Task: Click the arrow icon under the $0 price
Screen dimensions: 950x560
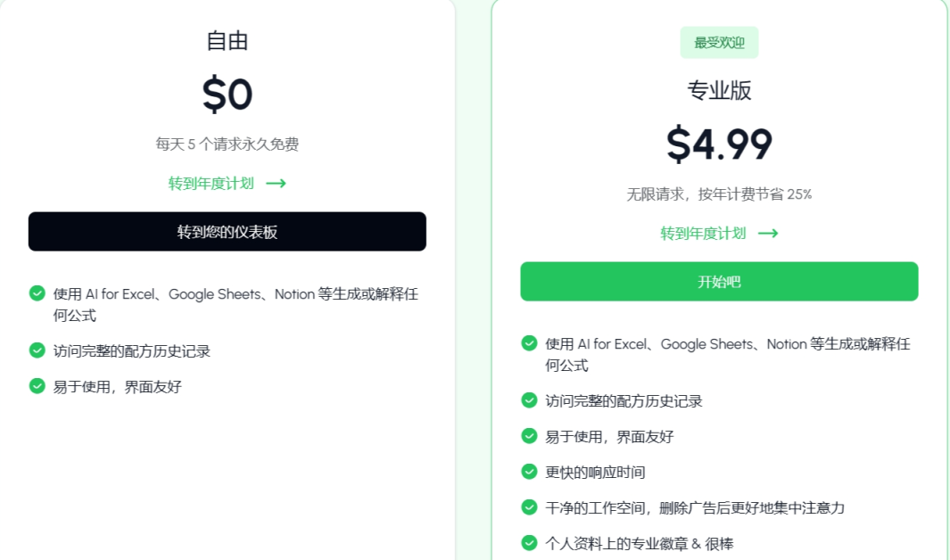Action: coord(276,183)
